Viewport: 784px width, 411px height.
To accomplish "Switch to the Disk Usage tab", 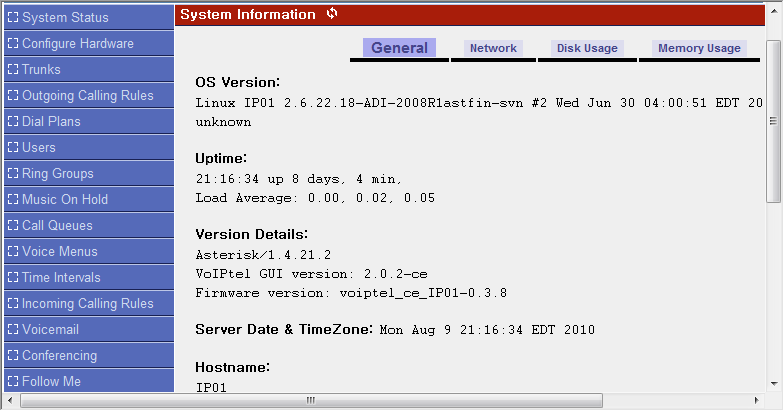I will click(x=588, y=48).
